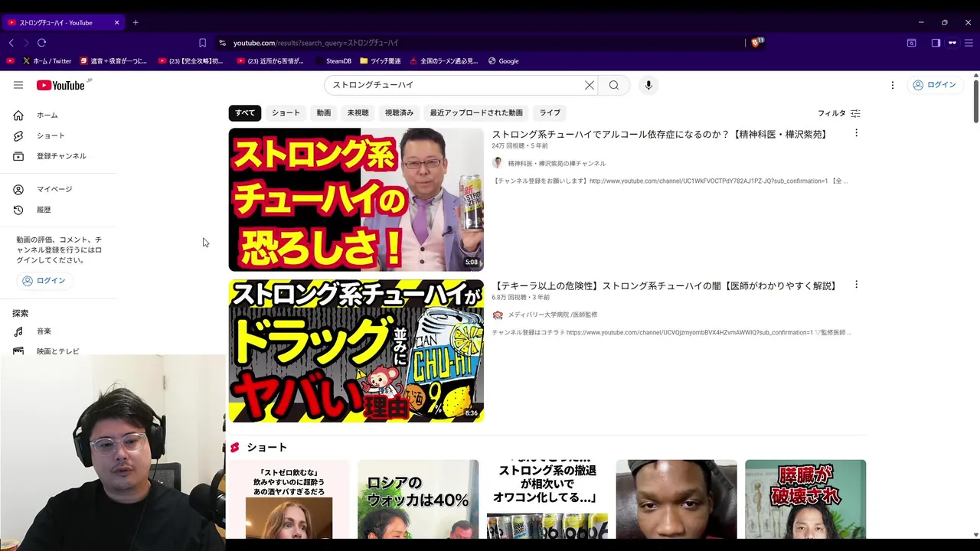Click the 24万 回視聴・5年前 text
The height and width of the screenshot is (551, 980).
pos(520,145)
